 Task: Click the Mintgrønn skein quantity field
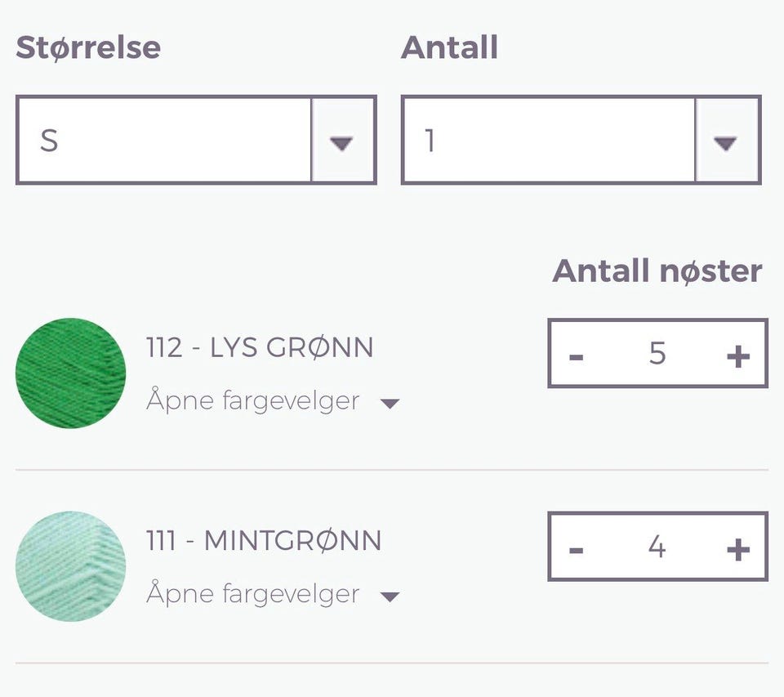pos(657,547)
